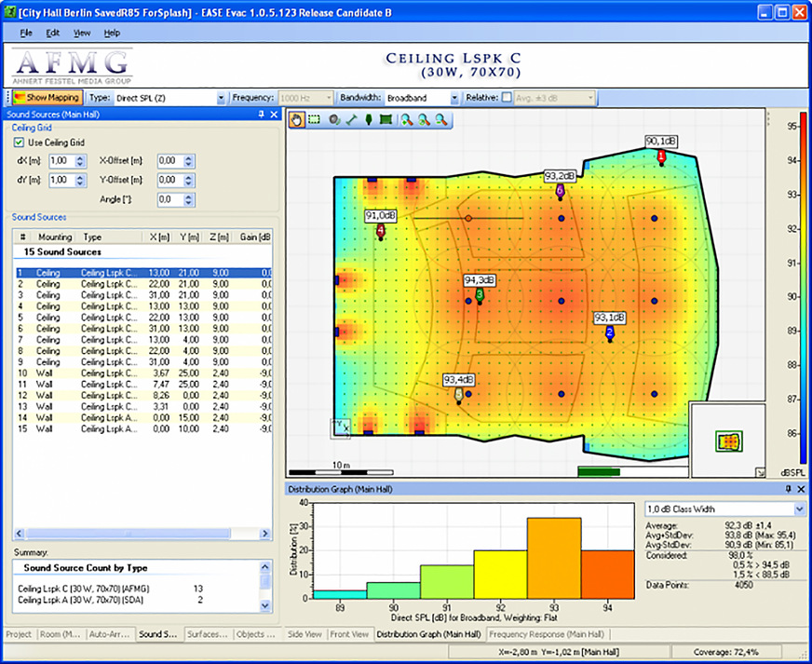812x664 pixels.
Task: Choose the rectangular selection tool
Action: [x=314, y=119]
